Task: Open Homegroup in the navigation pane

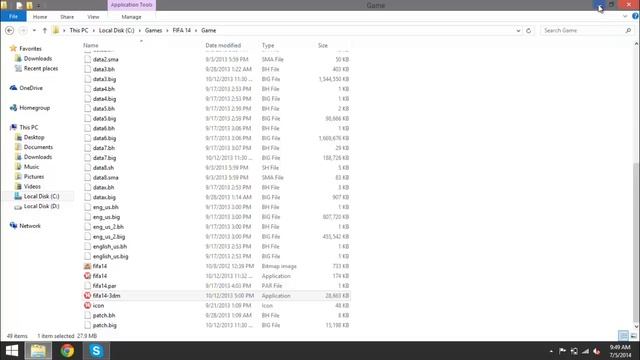Action: 34,108
